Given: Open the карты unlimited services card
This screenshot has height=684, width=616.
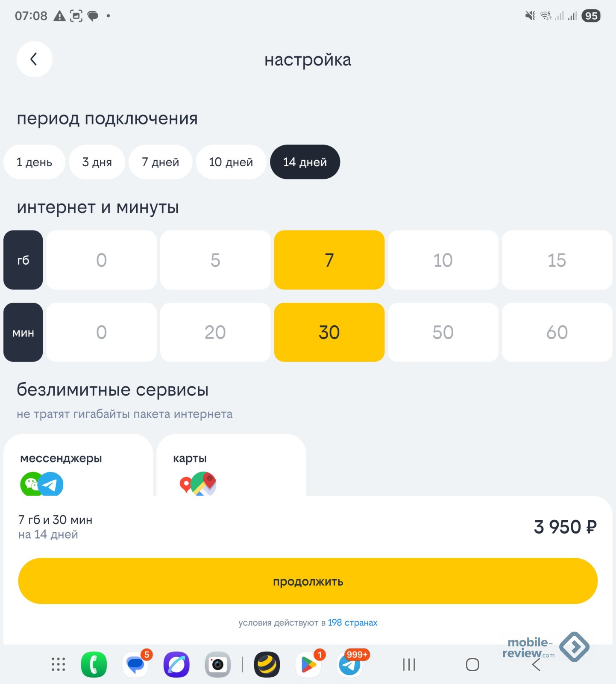Looking at the screenshot, I should 231,467.
